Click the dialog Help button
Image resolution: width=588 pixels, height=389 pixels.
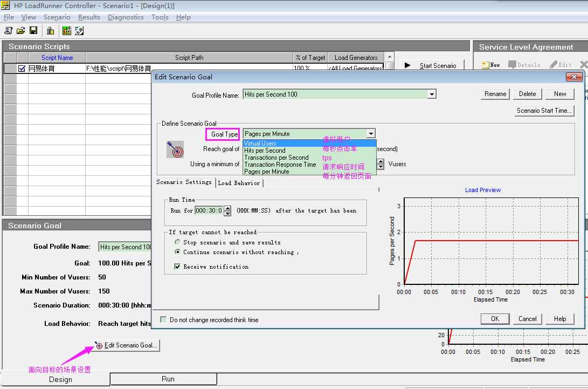click(x=560, y=319)
